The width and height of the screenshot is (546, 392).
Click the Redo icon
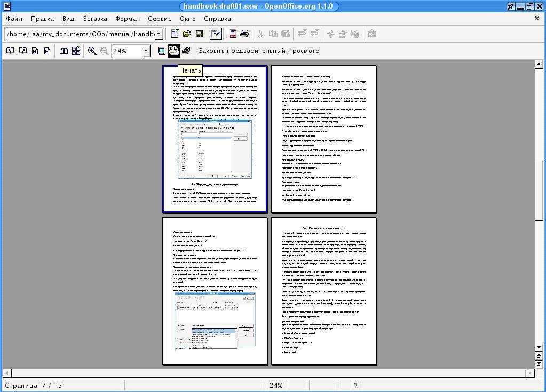(x=314, y=34)
